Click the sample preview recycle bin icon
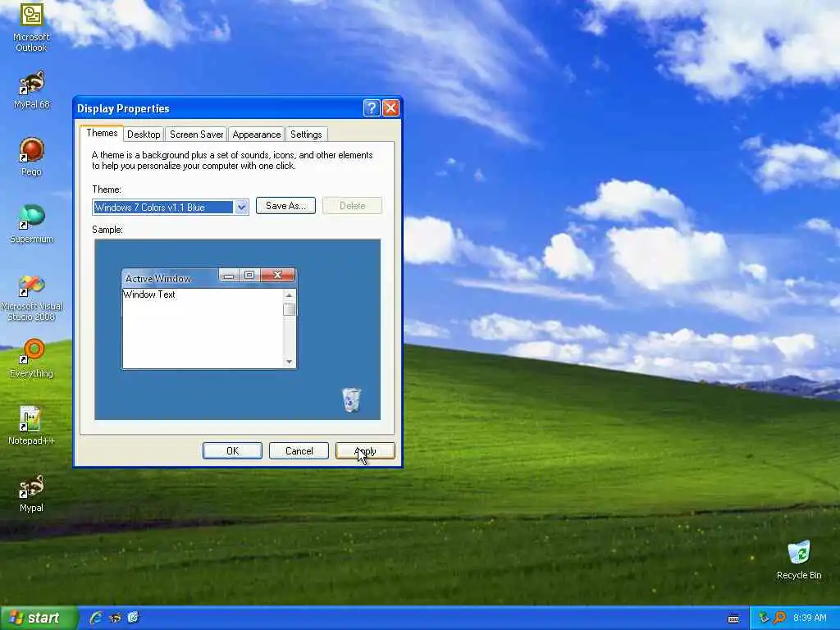 pos(351,399)
